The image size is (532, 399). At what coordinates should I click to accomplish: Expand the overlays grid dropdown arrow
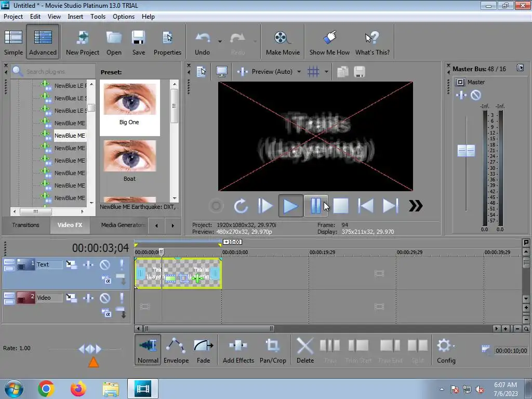[x=326, y=72]
